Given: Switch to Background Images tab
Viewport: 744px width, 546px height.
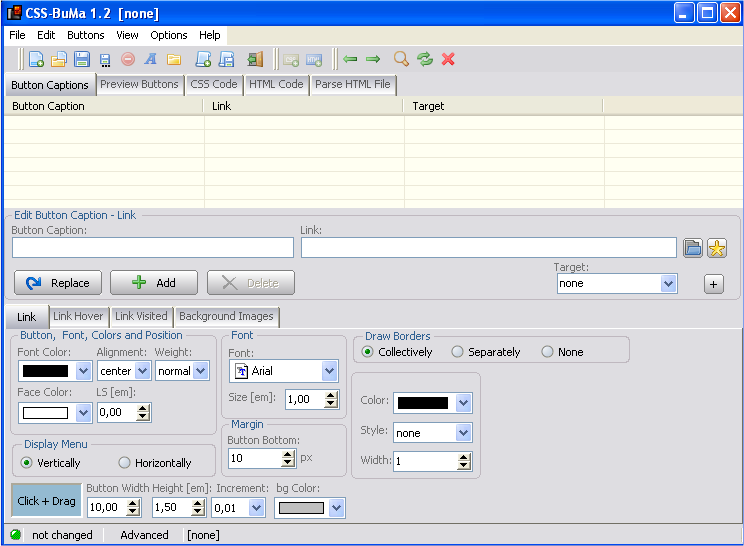Looking at the screenshot, I should [226, 316].
